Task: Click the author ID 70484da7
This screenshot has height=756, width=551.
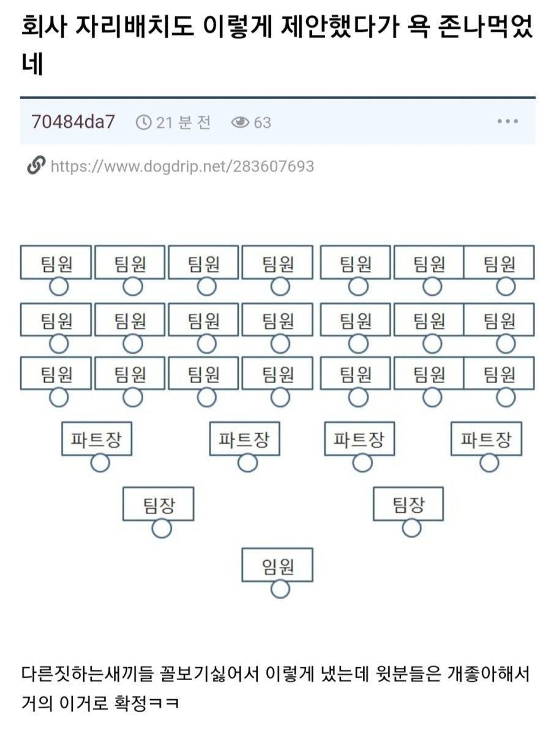Action: [73, 122]
